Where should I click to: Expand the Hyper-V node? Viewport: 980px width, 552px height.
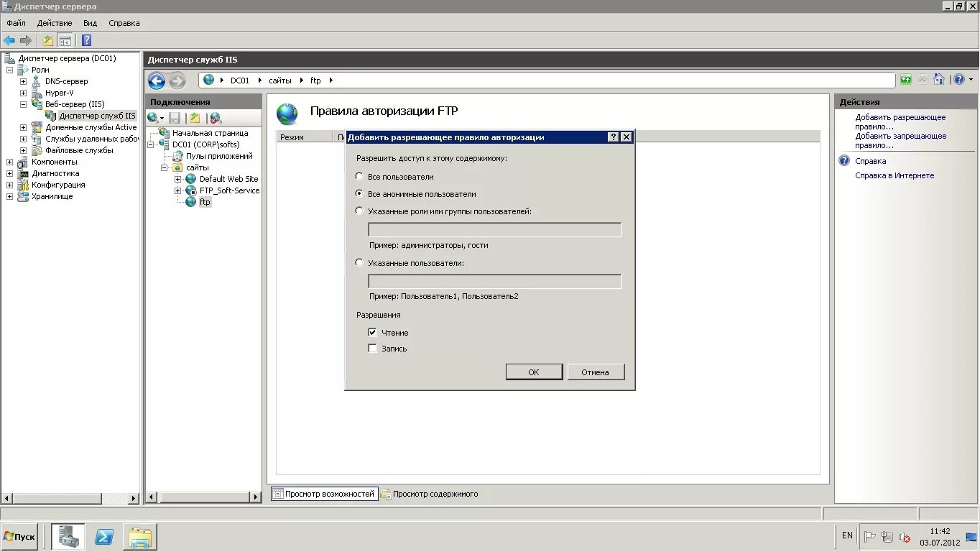click(x=23, y=93)
